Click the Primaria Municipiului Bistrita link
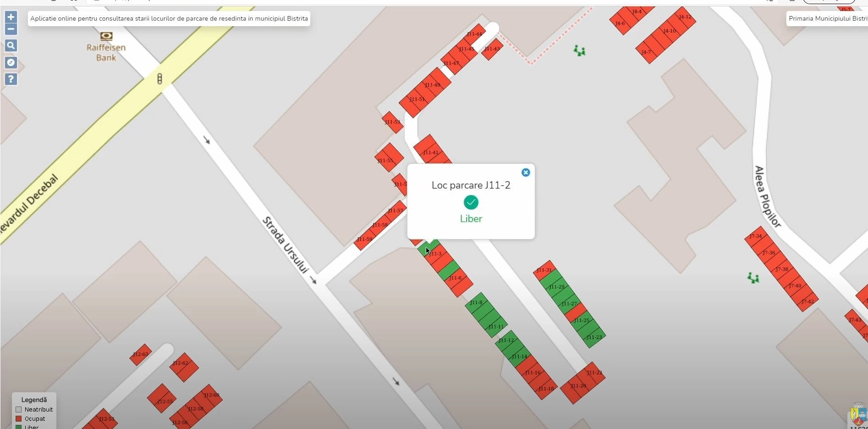Image resolution: width=868 pixels, height=429 pixels. [x=827, y=19]
